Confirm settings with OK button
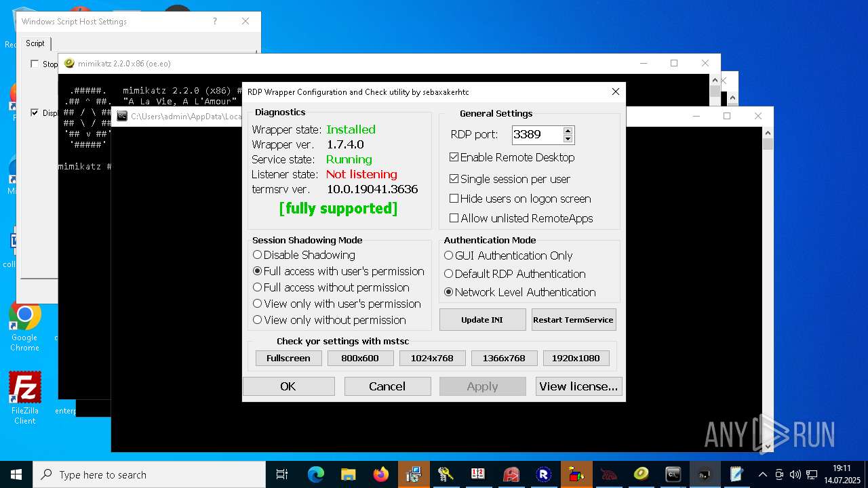 (x=288, y=386)
